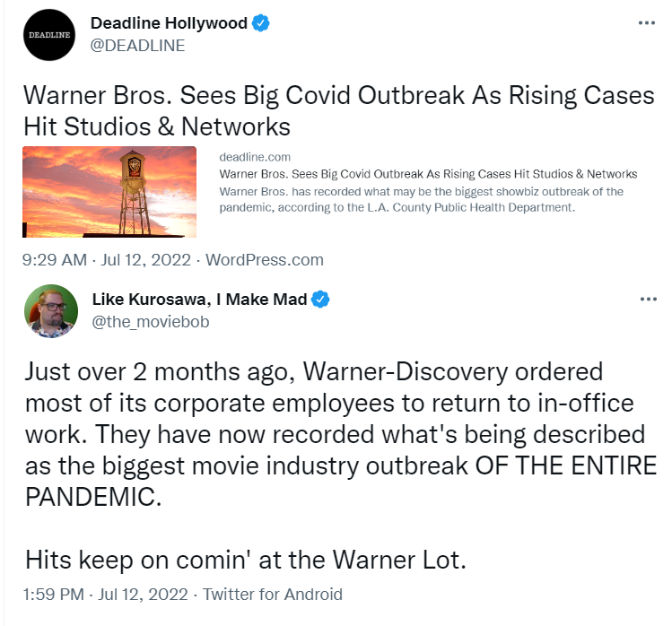The height and width of the screenshot is (626, 672).
Task: Open the @the_moviebob handle
Action: pos(151,322)
